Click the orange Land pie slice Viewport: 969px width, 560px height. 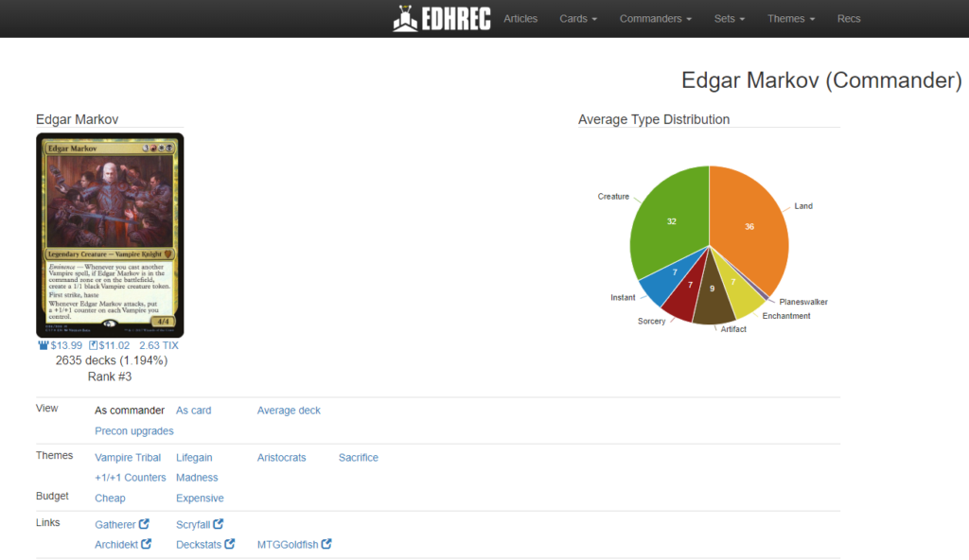click(x=749, y=226)
